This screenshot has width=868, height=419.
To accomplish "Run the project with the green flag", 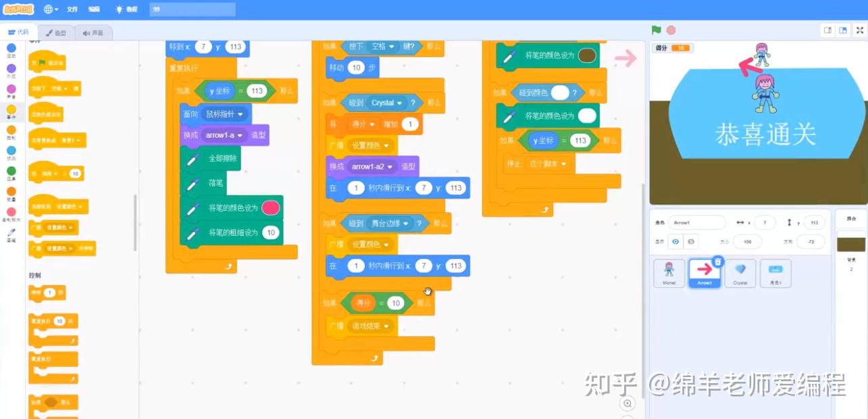I will point(656,30).
